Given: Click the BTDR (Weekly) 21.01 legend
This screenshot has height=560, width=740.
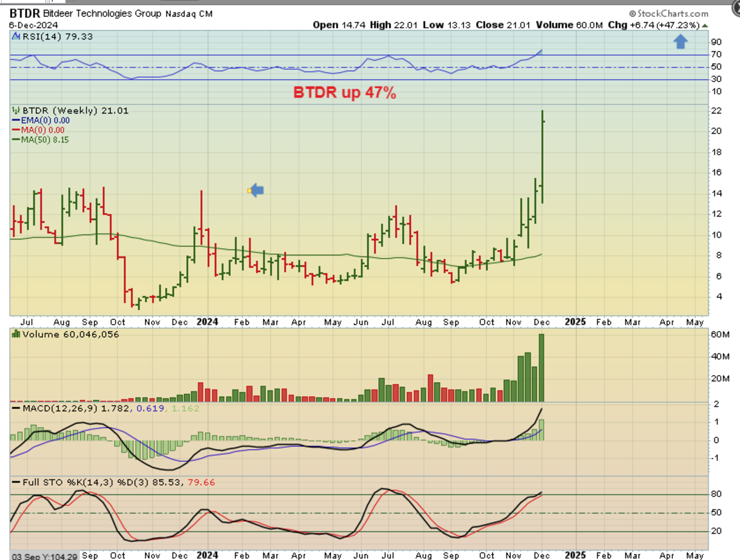Looking at the screenshot, I should pyautogui.click(x=75, y=110).
